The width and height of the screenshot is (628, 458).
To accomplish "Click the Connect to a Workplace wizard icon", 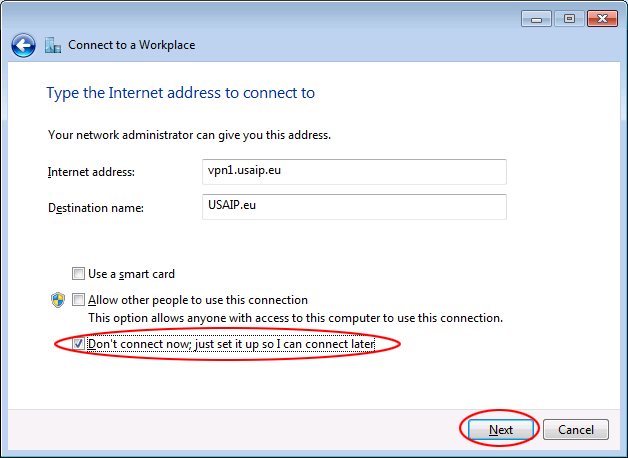I will point(53,45).
